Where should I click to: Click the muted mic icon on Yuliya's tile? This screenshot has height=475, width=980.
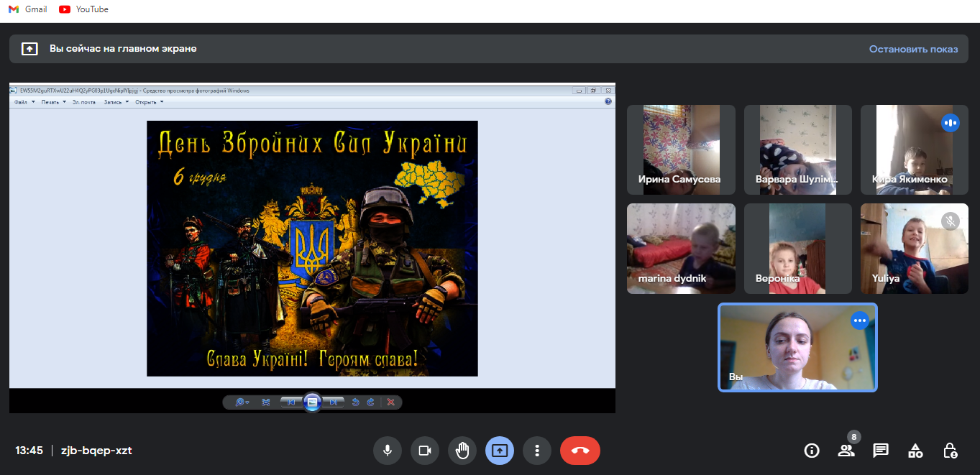951,221
